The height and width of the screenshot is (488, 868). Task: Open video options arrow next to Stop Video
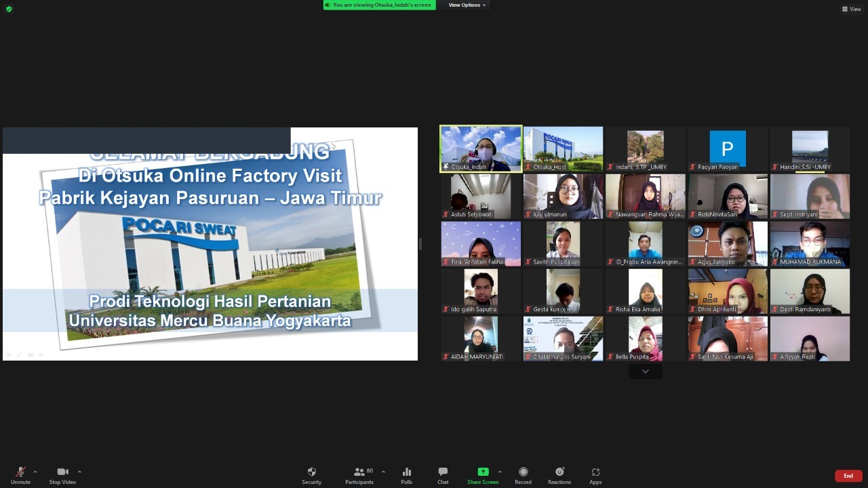coord(79,472)
